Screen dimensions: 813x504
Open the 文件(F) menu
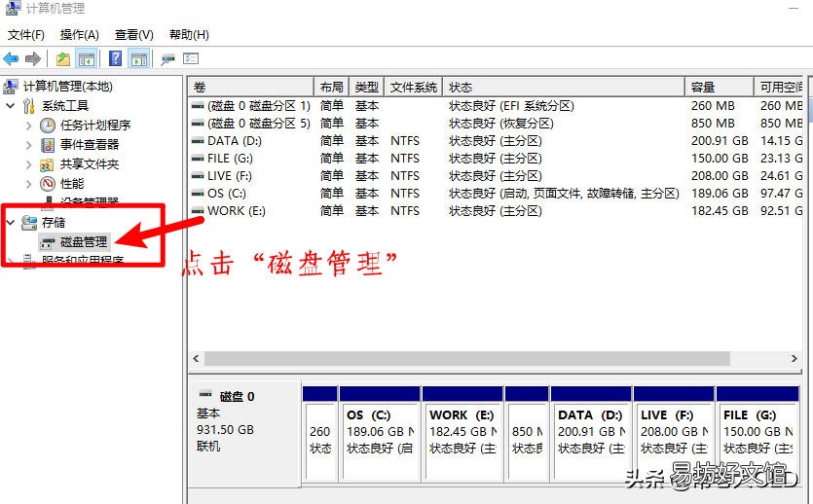[26, 35]
